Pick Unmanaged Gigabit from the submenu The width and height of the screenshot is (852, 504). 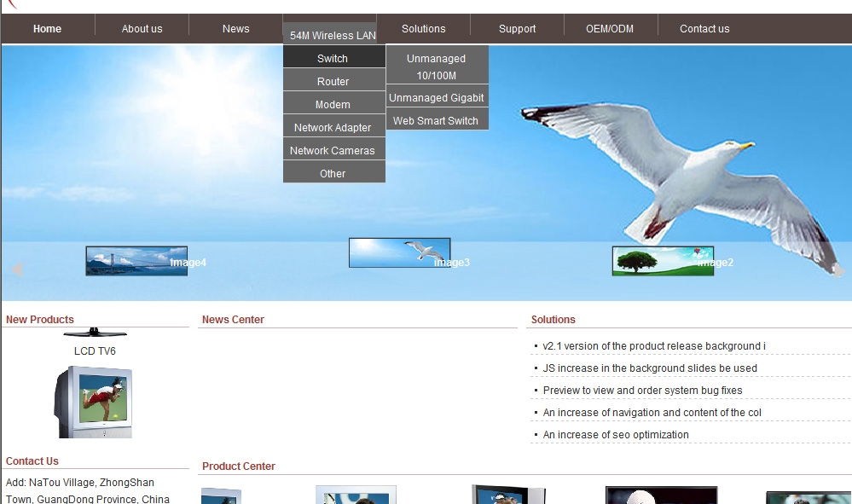tap(437, 98)
